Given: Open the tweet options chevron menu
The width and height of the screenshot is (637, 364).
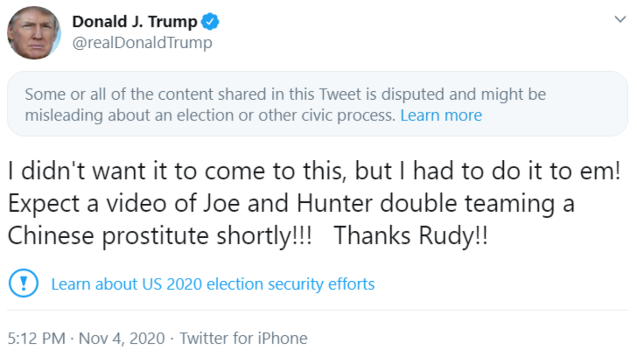Looking at the screenshot, I should (x=619, y=20).
